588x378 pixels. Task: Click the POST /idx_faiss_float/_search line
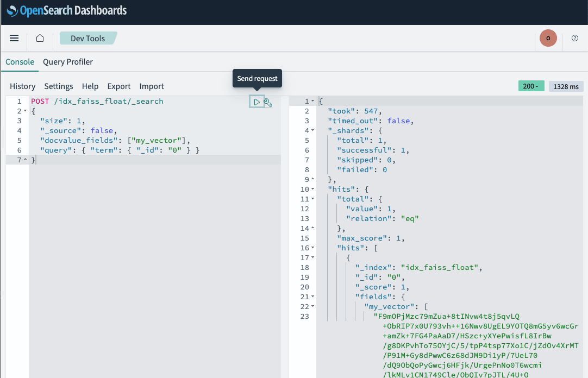pos(97,101)
